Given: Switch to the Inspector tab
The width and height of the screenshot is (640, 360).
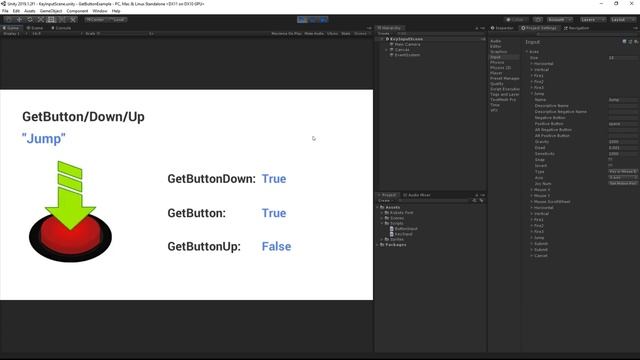Looking at the screenshot, I should [502, 28].
